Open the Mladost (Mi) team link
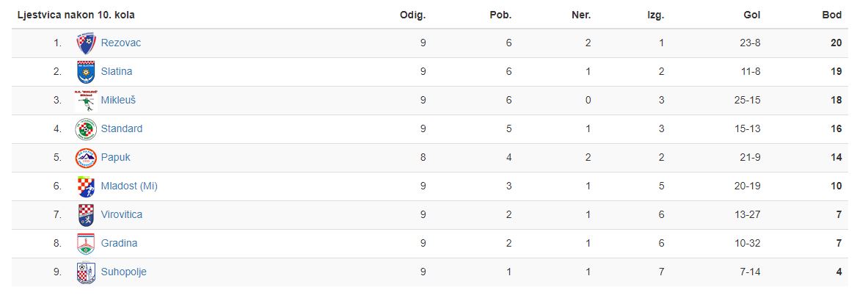This screenshot has width=868, height=298. [x=129, y=186]
